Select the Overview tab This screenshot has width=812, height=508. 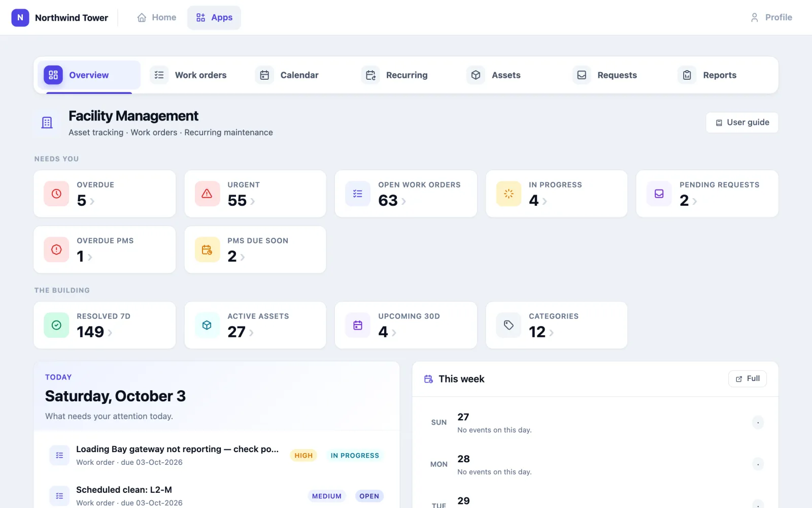pos(89,75)
